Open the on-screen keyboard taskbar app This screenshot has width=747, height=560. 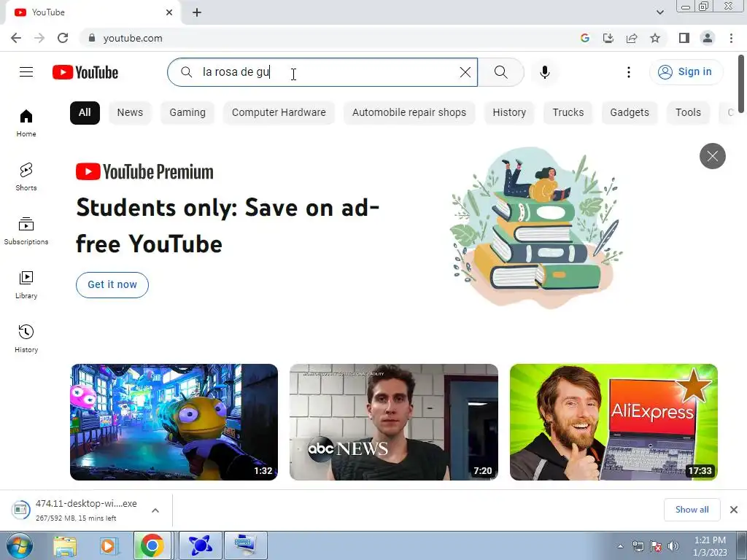point(246,545)
